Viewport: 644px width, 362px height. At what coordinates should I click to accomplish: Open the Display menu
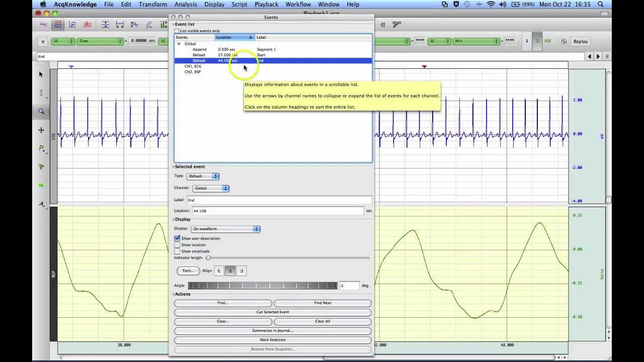point(214,5)
